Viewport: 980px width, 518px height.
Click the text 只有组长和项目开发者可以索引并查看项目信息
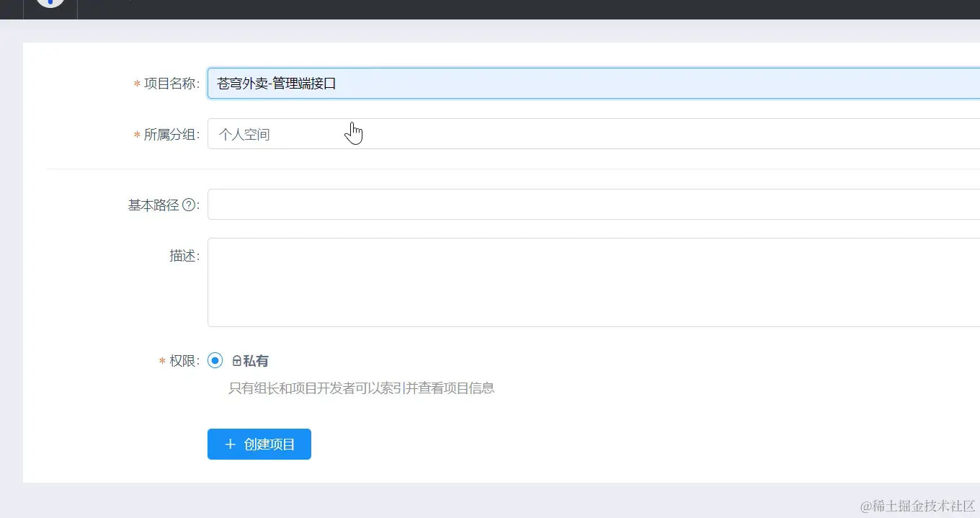[362, 388]
